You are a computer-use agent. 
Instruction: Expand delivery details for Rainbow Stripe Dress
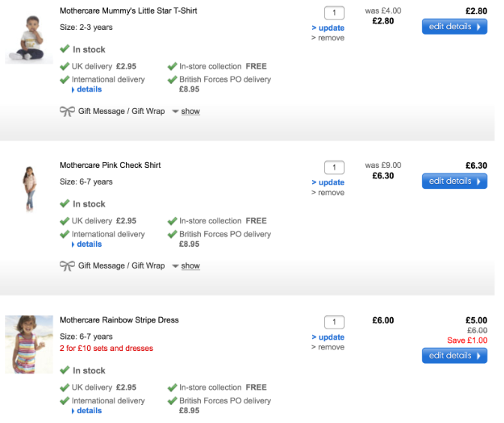pos(88,411)
